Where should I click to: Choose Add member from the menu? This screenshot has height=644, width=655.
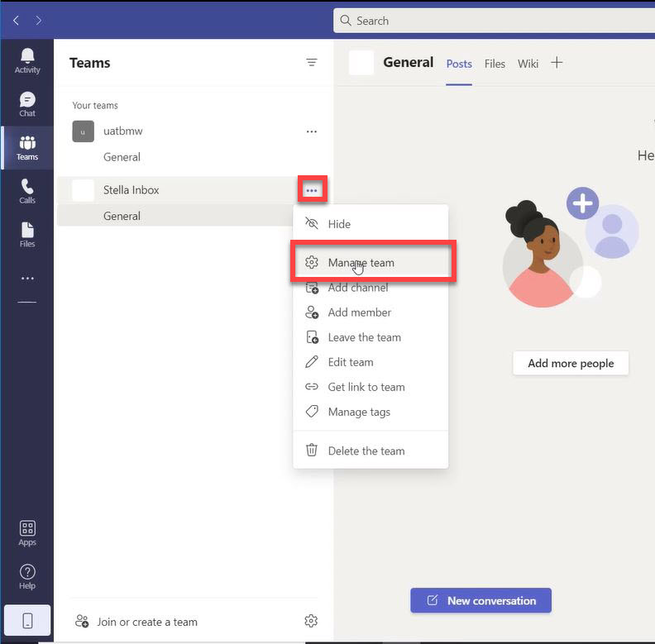coord(371,312)
